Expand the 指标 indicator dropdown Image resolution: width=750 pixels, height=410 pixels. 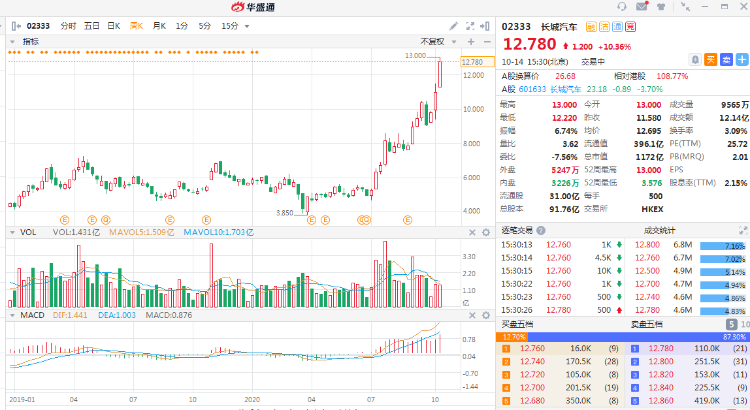[x=12, y=42]
